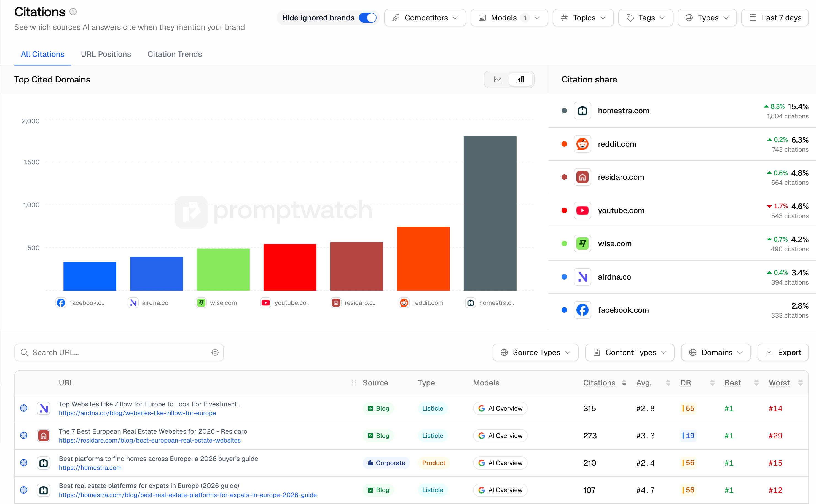816x504 pixels.
Task: Expand the Tags filter dropdown
Action: (645, 18)
